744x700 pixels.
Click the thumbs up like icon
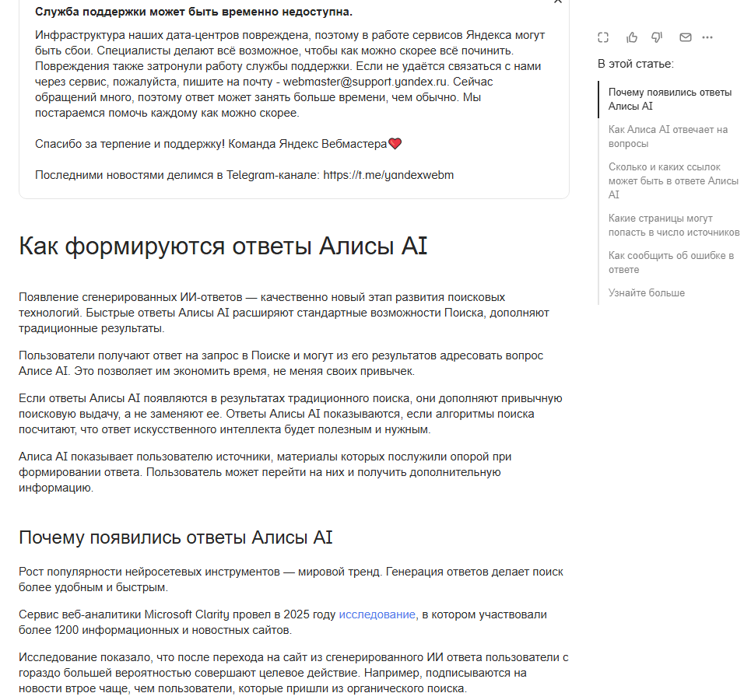632,37
